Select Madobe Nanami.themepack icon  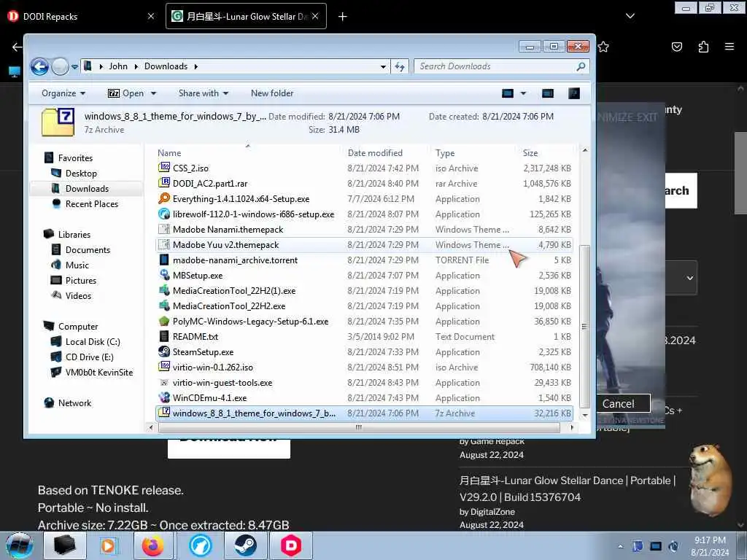(x=164, y=229)
